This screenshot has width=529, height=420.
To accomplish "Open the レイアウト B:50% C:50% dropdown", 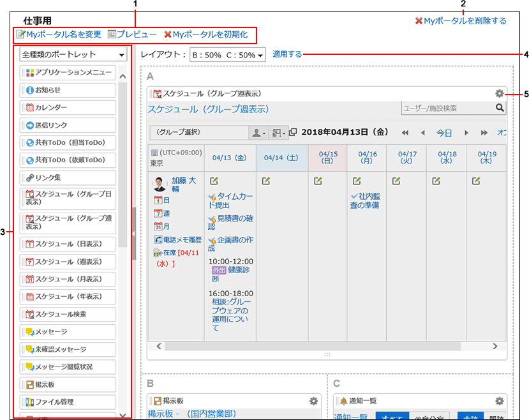I will pyautogui.click(x=227, y=55).
